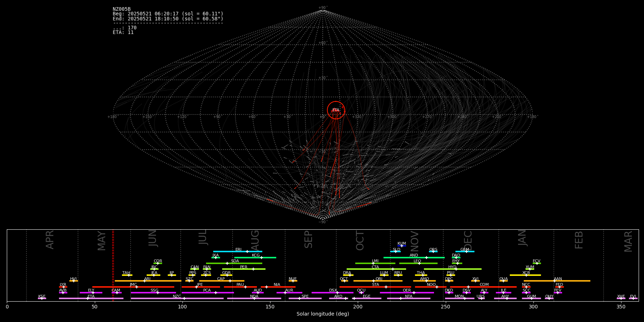Click the PCA shower label

pos(207,291)
